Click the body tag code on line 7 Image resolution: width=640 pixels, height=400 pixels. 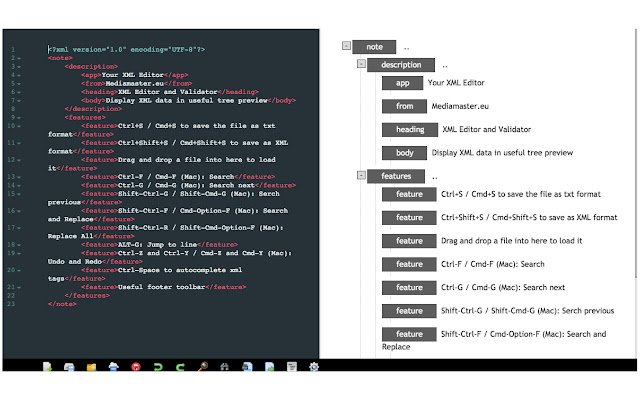[x=188, y=100]
